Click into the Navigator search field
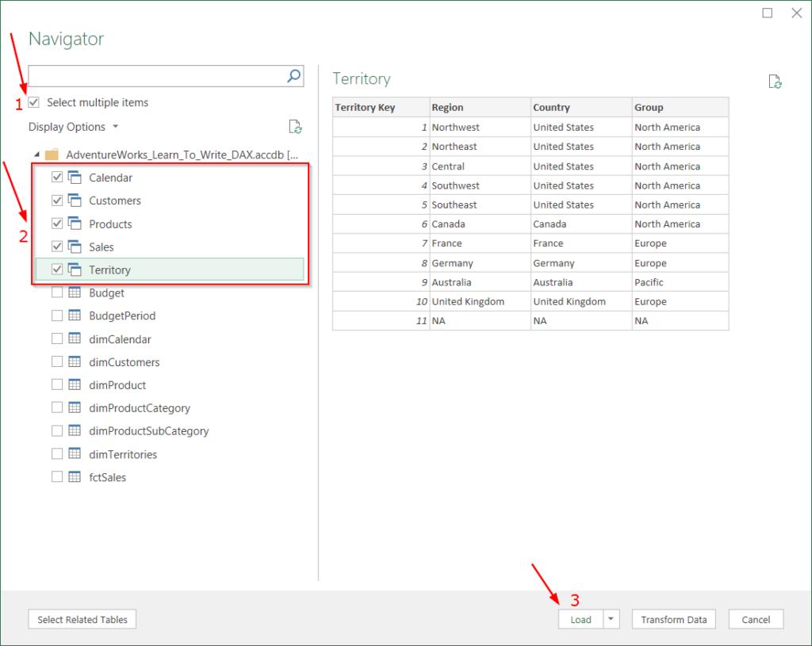This screenshot has width=812, height=646. [155, 76]
